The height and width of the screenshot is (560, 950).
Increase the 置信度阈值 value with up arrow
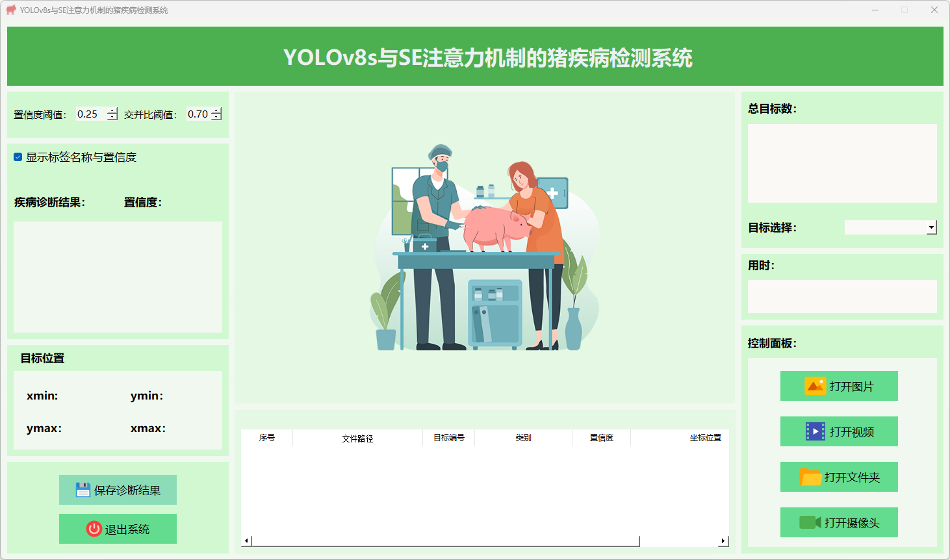(112, 110)
